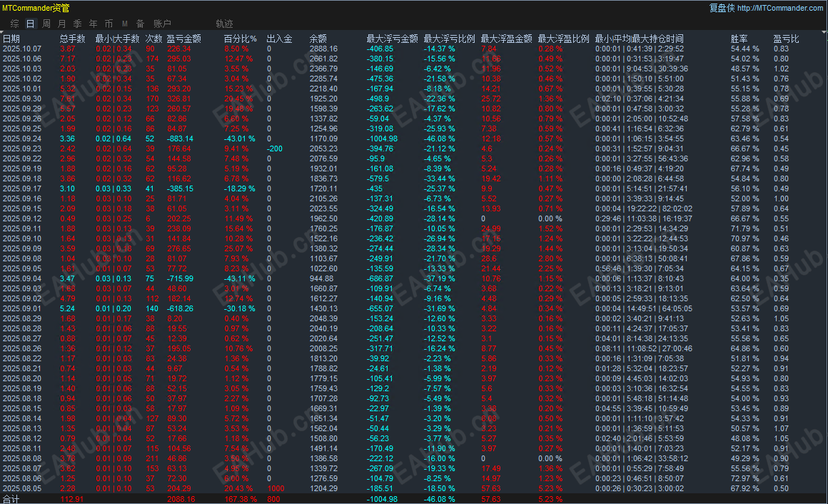Click the -883.14 loss amount cell

pyautogui.click(x=180, y=138)
